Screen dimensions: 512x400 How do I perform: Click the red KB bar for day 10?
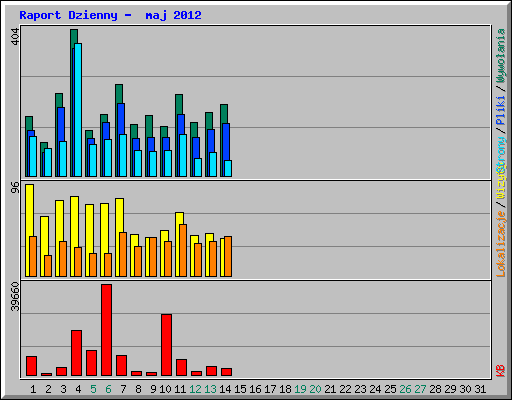167,345
